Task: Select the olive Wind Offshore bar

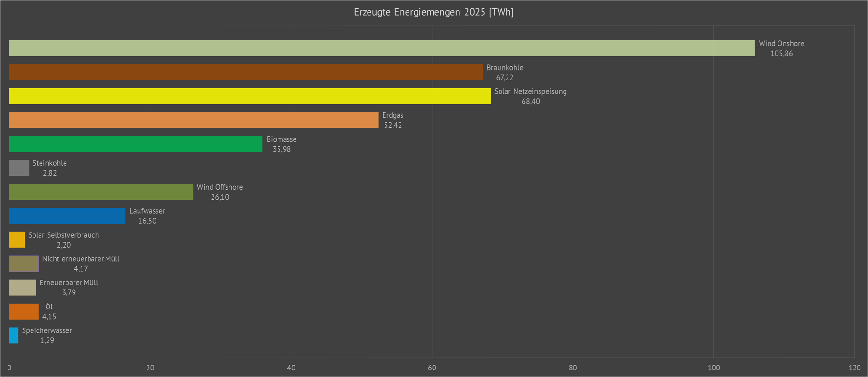Action: (101, 192)
